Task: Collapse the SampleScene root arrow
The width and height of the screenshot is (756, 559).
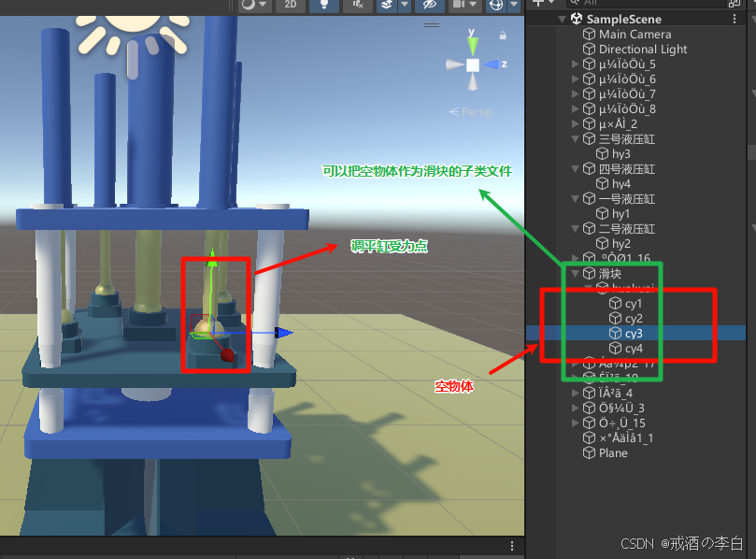Action: [562, 20]
